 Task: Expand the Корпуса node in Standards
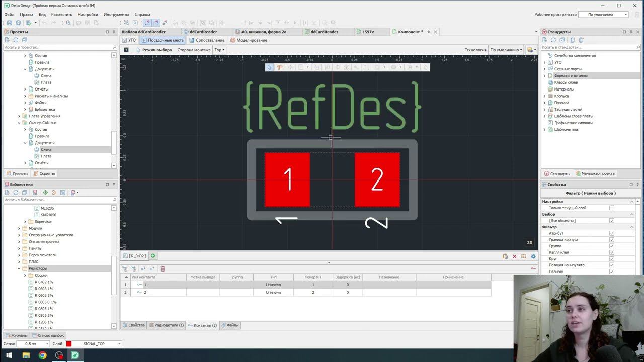[x=544, y=96]
